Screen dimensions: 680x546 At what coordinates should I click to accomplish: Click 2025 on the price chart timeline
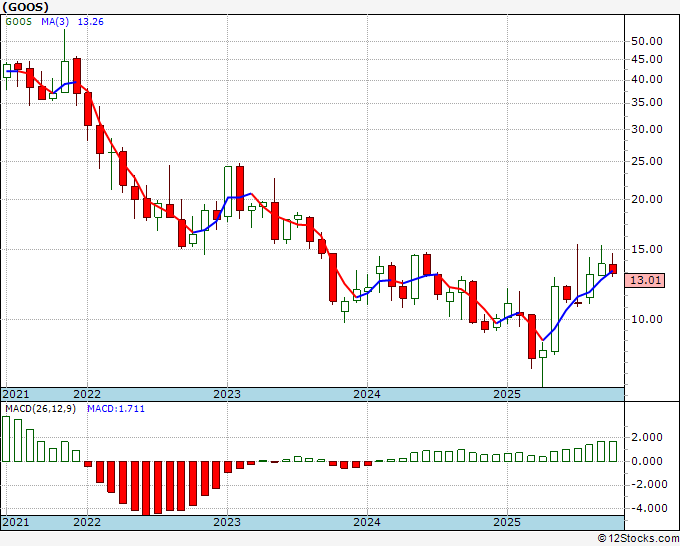[507, 394]
